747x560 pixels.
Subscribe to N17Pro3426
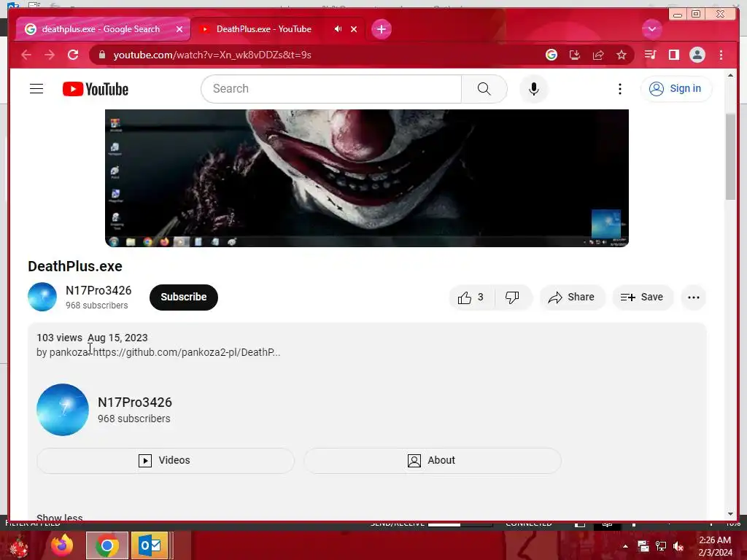(183, 297)
